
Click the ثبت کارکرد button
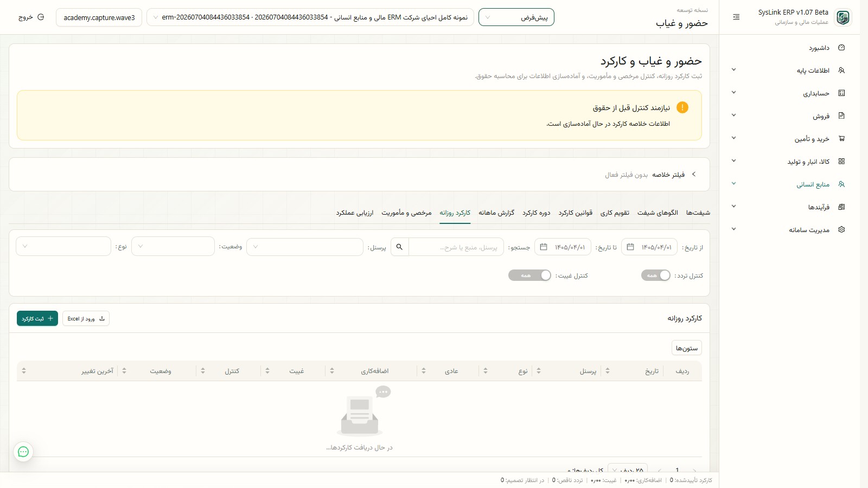(x=37, y=318)
